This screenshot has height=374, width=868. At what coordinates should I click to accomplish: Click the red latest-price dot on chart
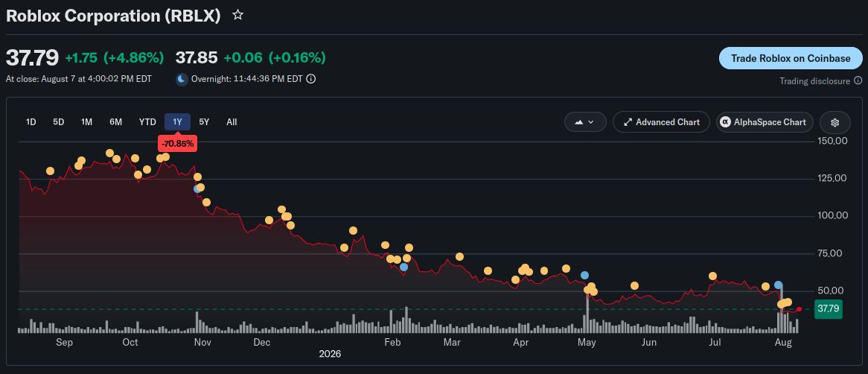tap(799, 309)
